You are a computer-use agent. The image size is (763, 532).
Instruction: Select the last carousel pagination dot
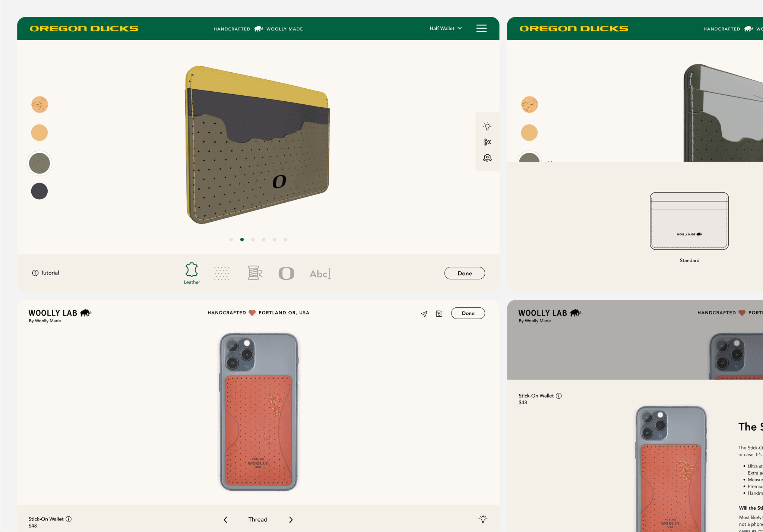point(285,240)
